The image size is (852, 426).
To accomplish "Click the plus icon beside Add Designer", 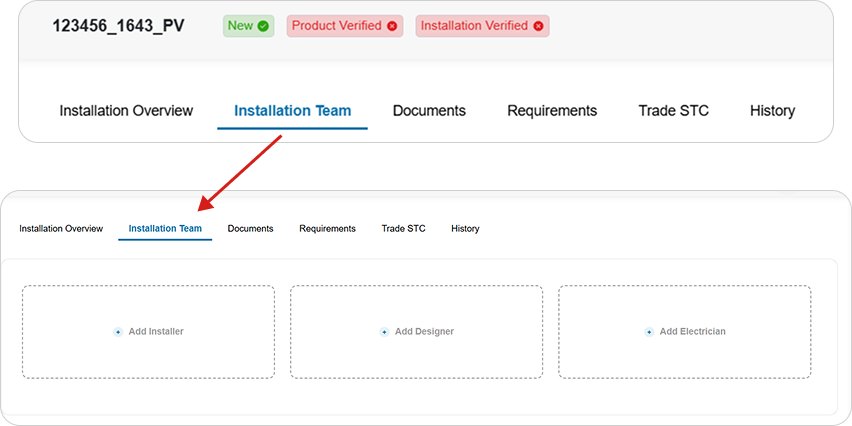I will coord(384,332).
